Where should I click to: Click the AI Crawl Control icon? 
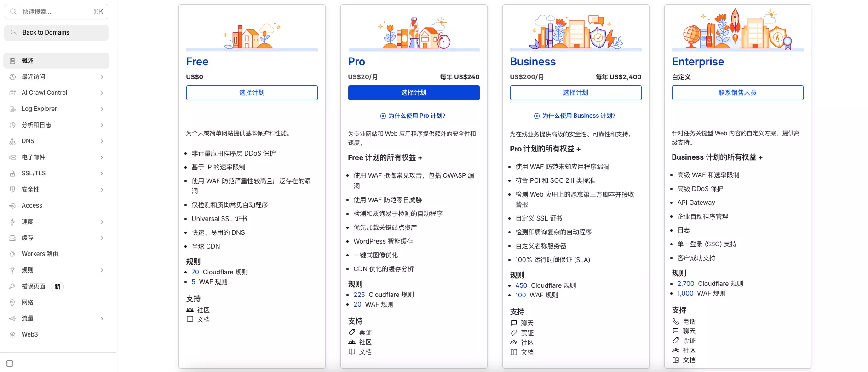click(12, 93)
